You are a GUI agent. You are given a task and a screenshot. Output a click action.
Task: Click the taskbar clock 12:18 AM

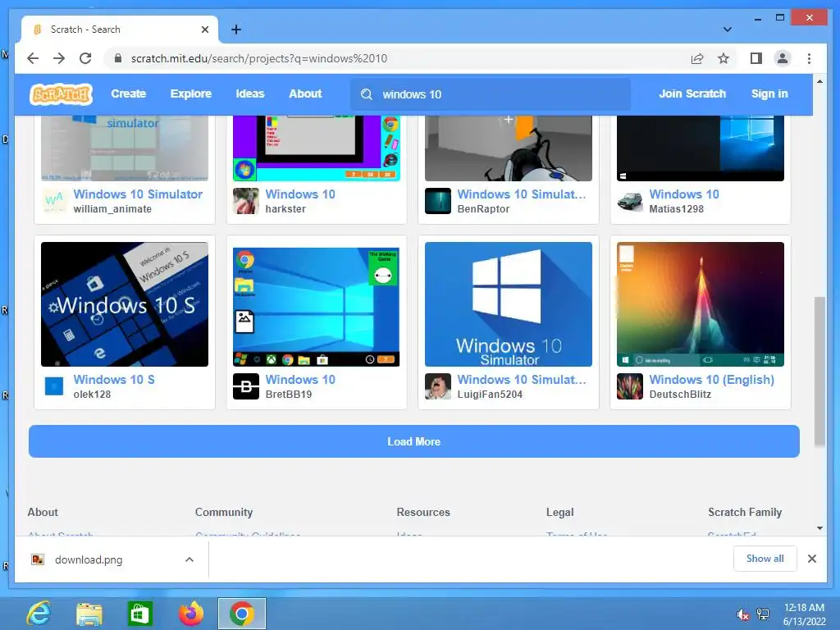804,608
